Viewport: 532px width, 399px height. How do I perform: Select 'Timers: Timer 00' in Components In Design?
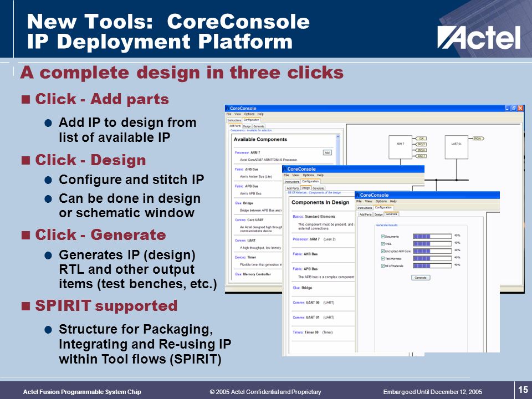[x=313, y=332]
